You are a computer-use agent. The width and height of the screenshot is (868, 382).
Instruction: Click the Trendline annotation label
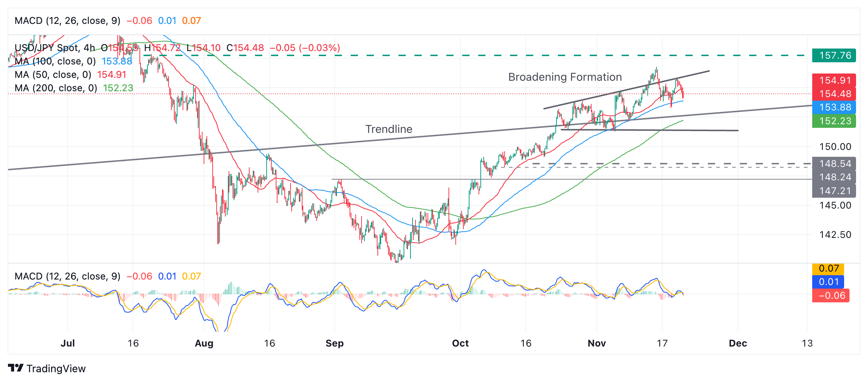[389, 129]
